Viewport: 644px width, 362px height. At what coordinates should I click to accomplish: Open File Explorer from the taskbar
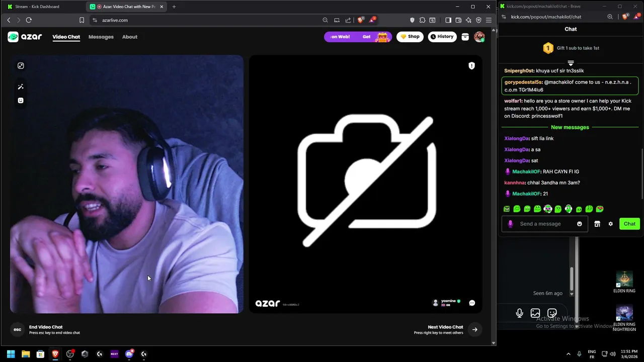pos(26,354)
